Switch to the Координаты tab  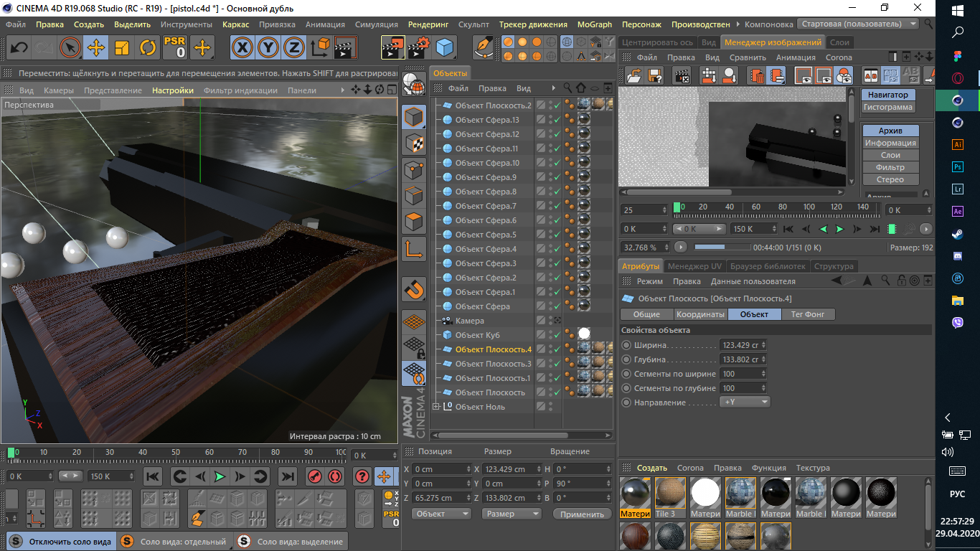click(700, 314)
